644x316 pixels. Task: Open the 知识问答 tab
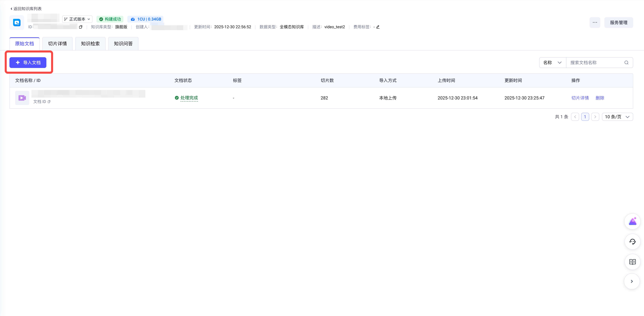[123, 44]
